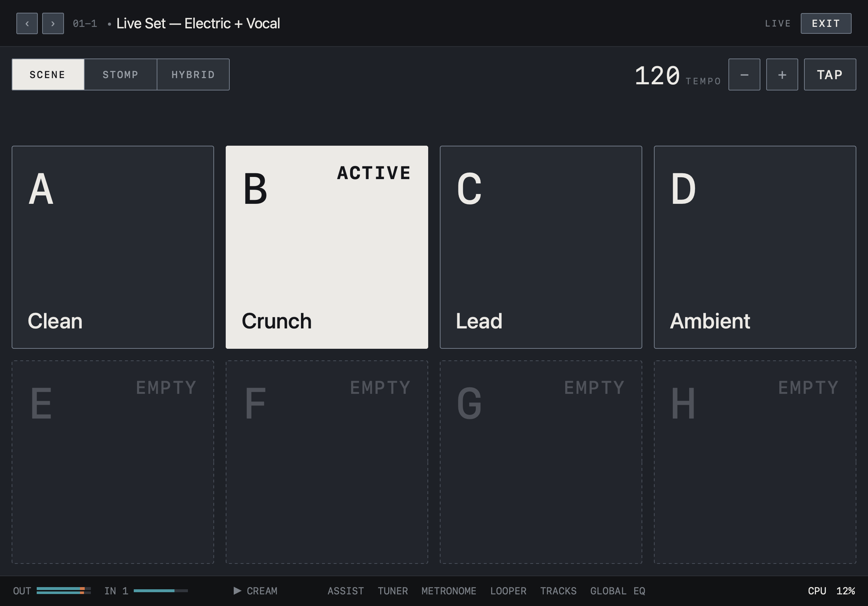Go to the previous preset arrow
The width and height of the screenshot is (868, 606).
[27, 23]
